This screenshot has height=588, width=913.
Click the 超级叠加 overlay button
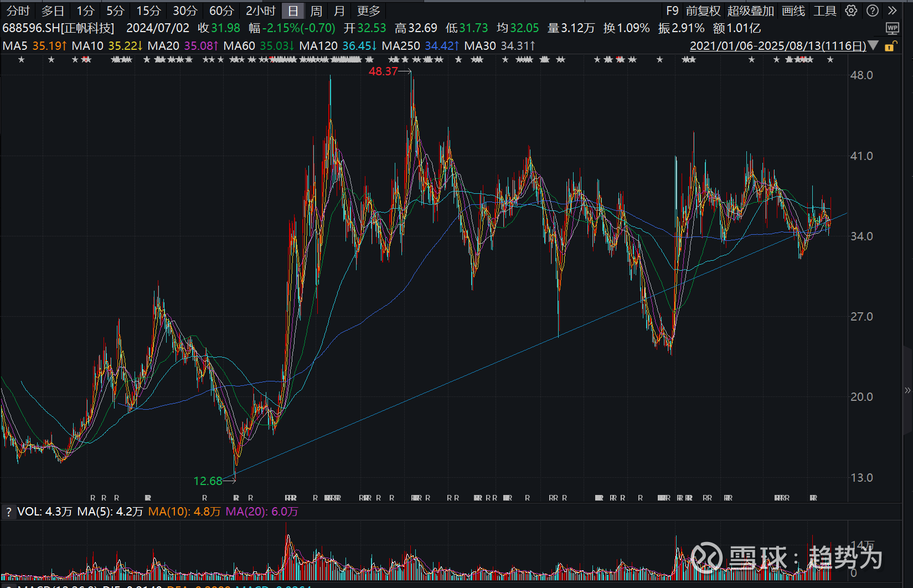tap(750, 11)
